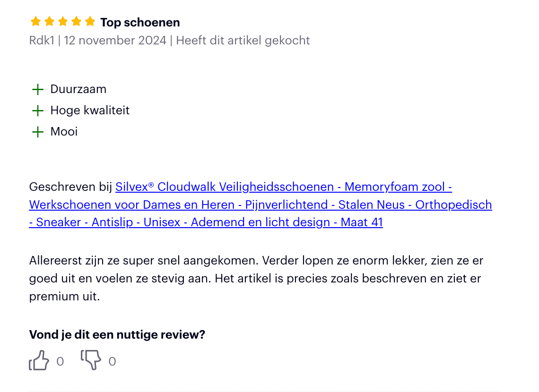
Task: Click the first yellow rating star
Action: pos(36,22)
